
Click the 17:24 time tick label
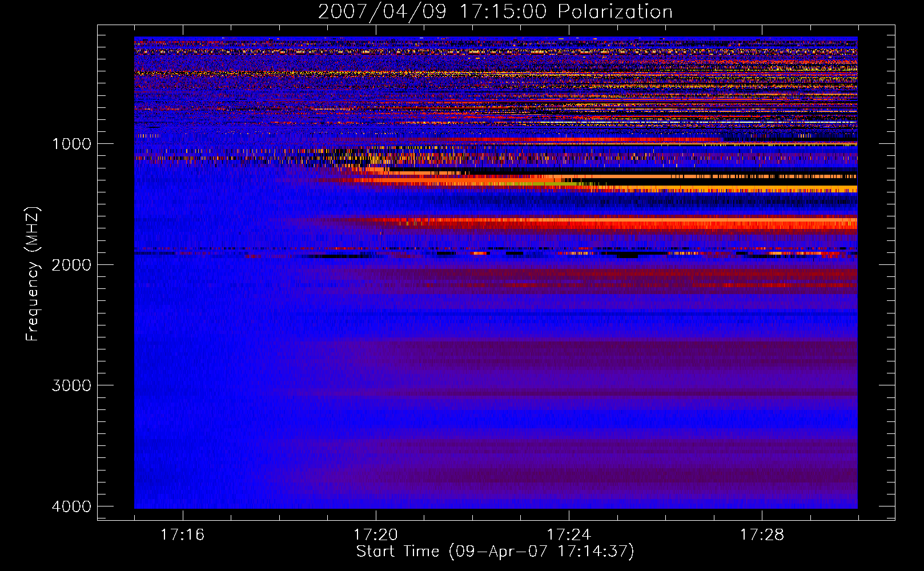569,535
